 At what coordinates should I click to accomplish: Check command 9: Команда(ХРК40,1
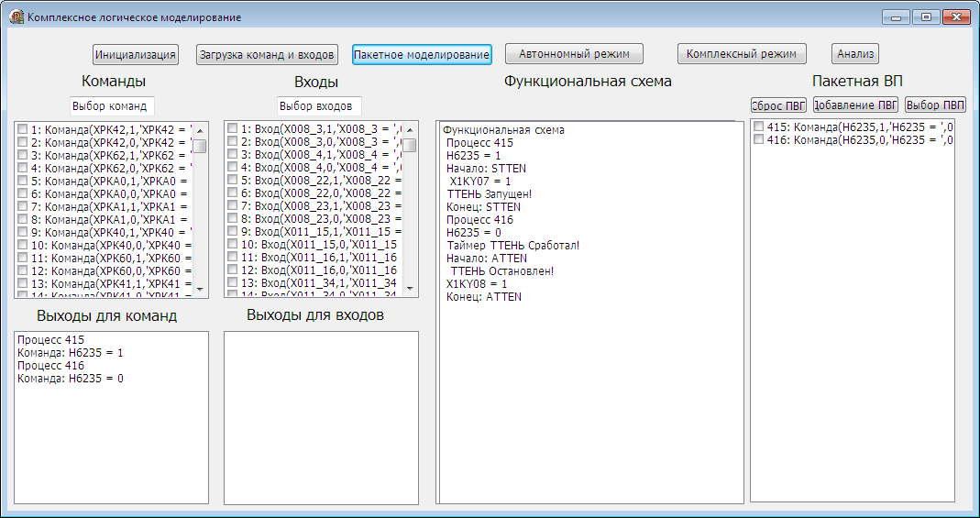(23, 231)
